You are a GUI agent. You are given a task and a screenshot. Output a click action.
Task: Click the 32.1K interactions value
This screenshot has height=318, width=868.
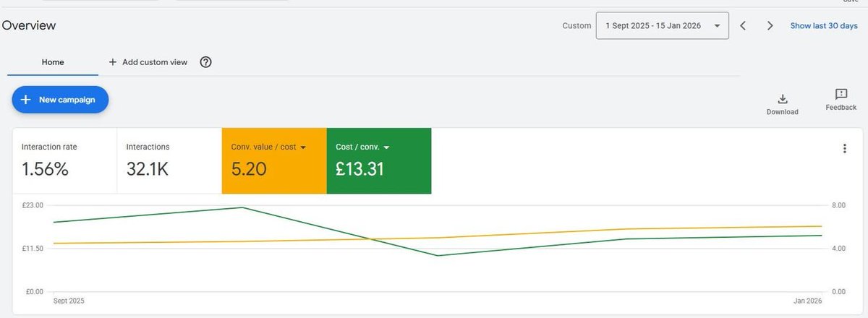point(148,170)
